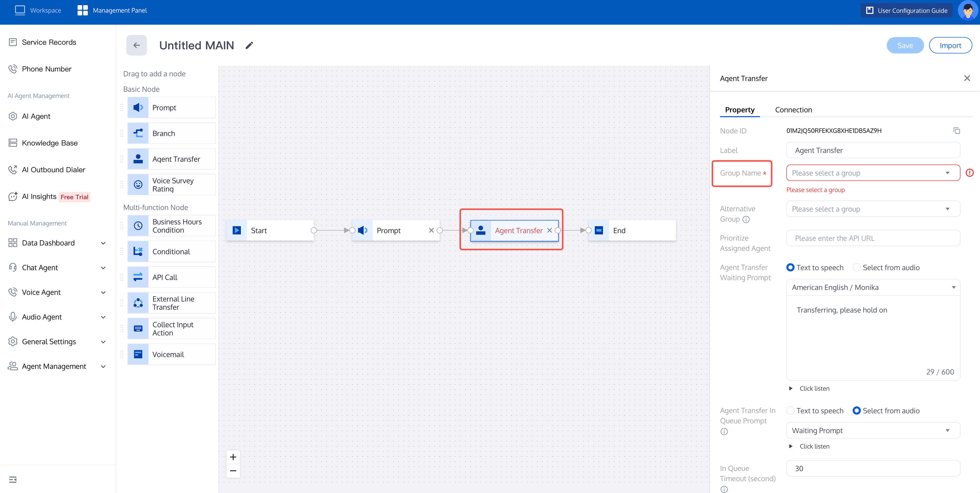The height and width of the screenshot is (493, 980).
Task: Edit the flow title with pencil icon
Action: coord(249,46)
